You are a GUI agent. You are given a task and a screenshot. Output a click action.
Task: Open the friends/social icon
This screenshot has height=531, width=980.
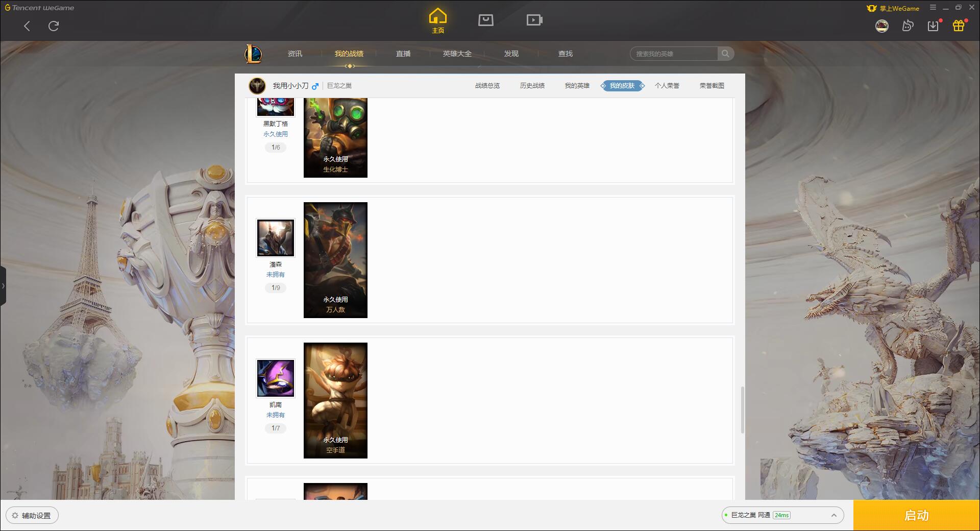[x=908, y=26]
